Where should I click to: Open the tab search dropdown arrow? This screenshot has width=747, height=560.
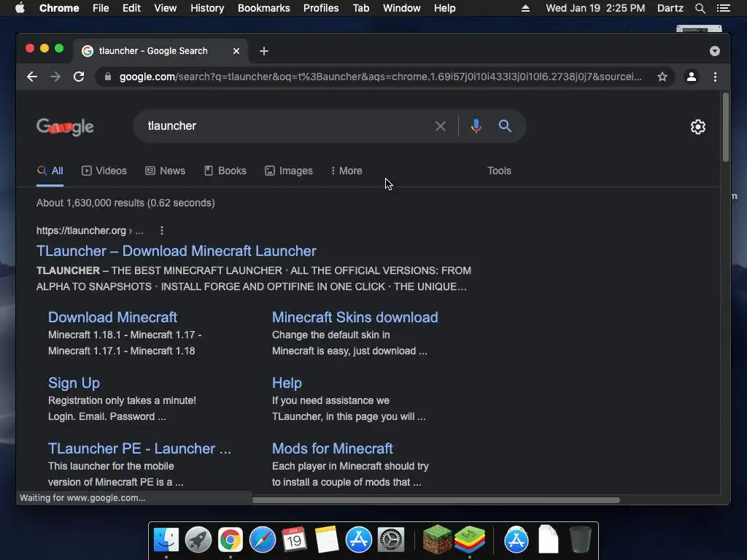tap(715, 51)
